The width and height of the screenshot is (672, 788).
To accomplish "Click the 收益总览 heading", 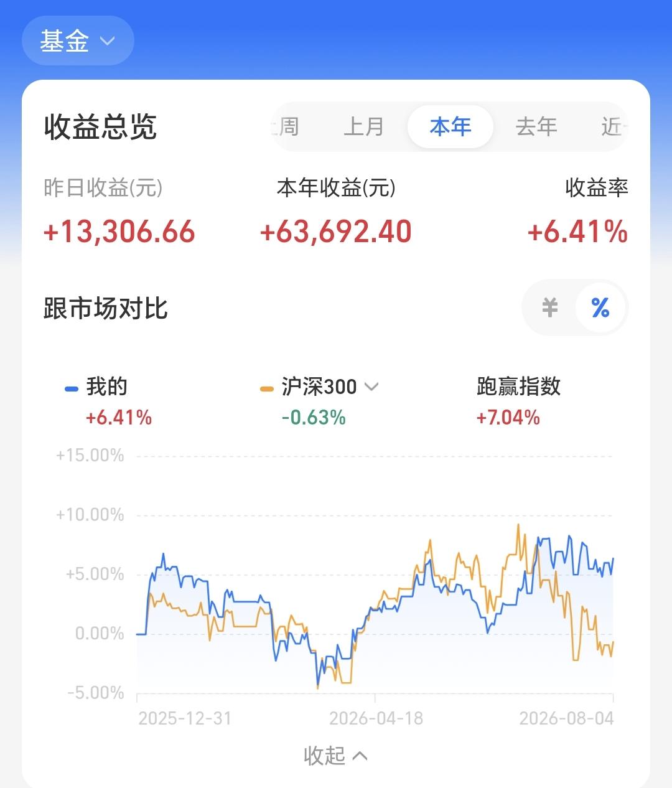I will point(100,127).
